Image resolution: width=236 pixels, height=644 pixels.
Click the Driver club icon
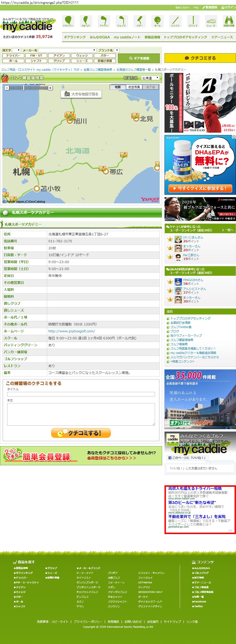point(68,21)
